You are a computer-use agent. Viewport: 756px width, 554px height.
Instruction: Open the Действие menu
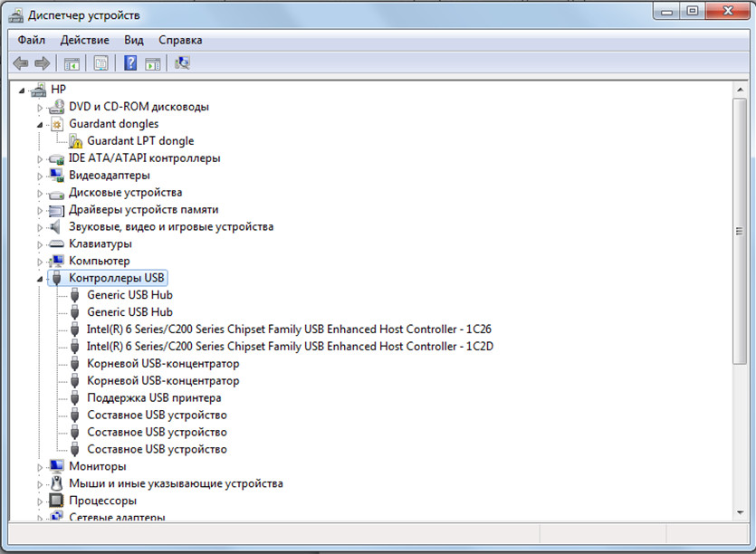click(x=84, y=40)
